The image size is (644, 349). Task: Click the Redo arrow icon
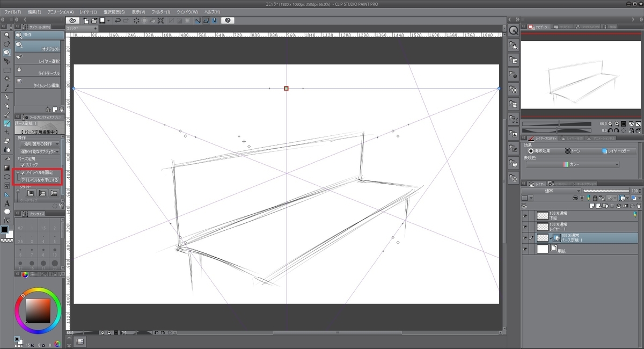click(126, 20)
